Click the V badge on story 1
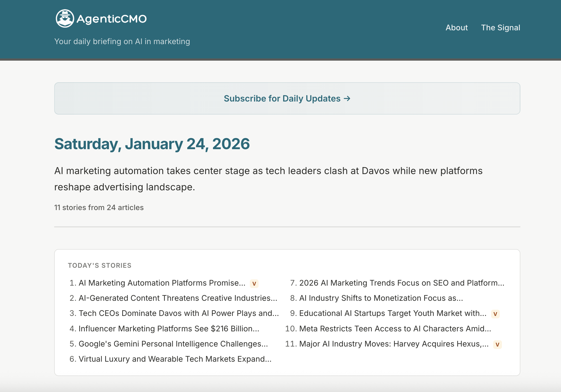This screenshot has width=561, height=392. pos(254,283)
